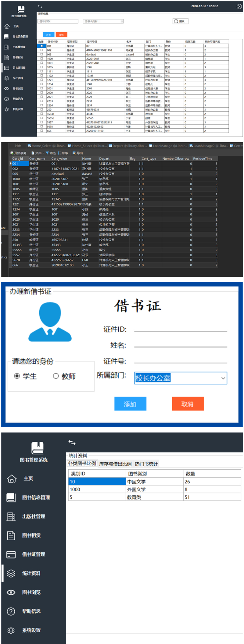Tick the checkbox for card ID 002 row

coord(41,50)
